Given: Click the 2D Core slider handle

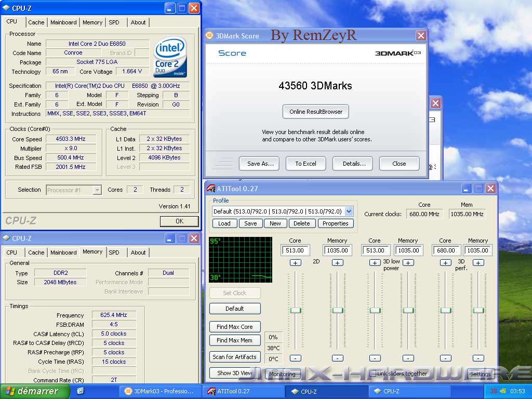Looking at the screenshot, I should pos(296,310).
